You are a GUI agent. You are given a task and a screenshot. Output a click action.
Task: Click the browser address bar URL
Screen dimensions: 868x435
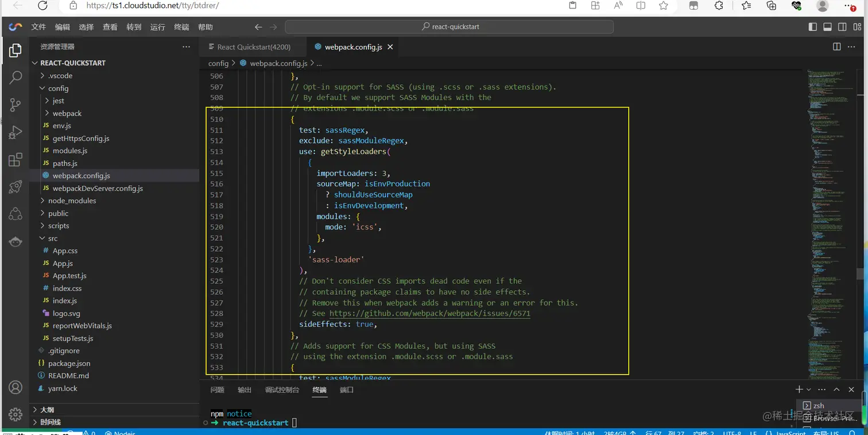[152, 6]
